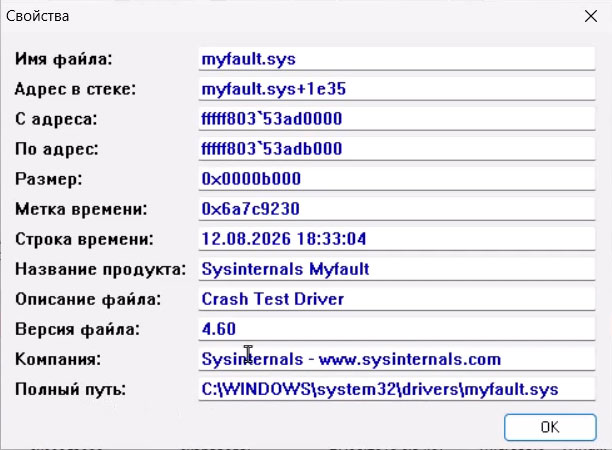Click the Строка времени value 12.08.2026 18:33:04

[397, 239]
